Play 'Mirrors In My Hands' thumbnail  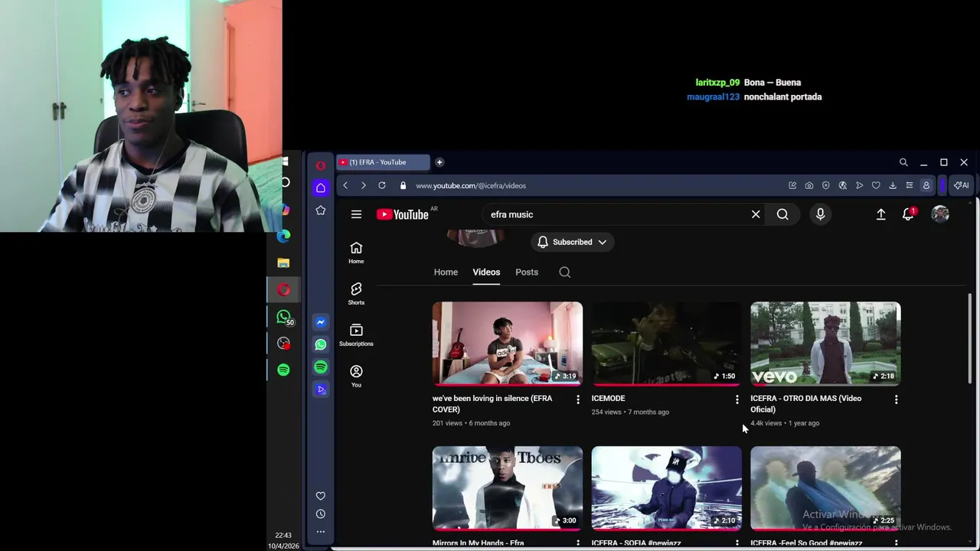pyautogui.click(x=508, y=488)
